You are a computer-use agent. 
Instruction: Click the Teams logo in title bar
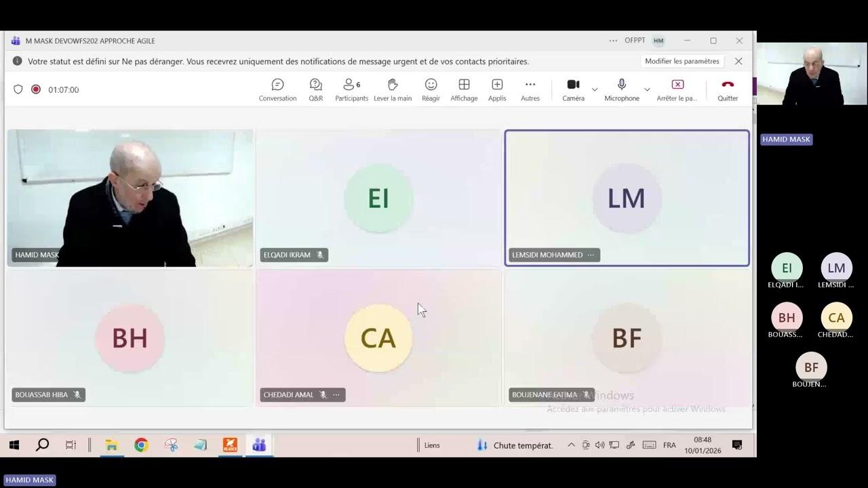[16, 41]
